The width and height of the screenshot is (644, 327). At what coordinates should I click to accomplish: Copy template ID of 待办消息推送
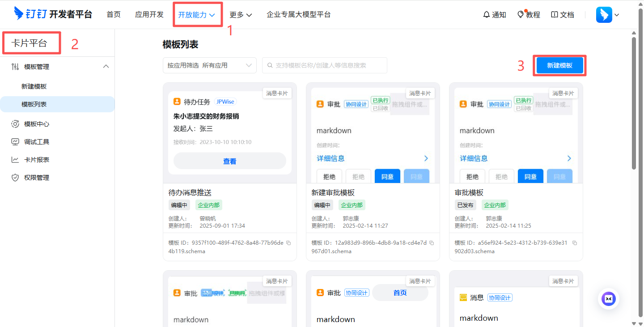288,243
